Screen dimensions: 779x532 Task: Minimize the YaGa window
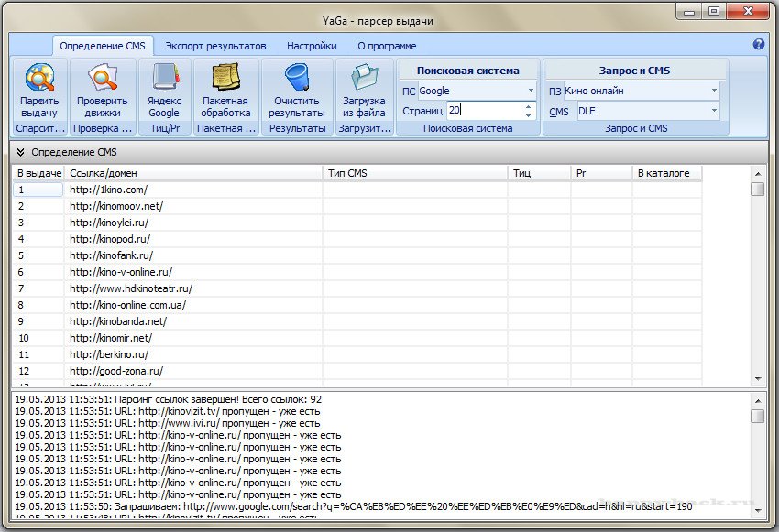[689, 11]
